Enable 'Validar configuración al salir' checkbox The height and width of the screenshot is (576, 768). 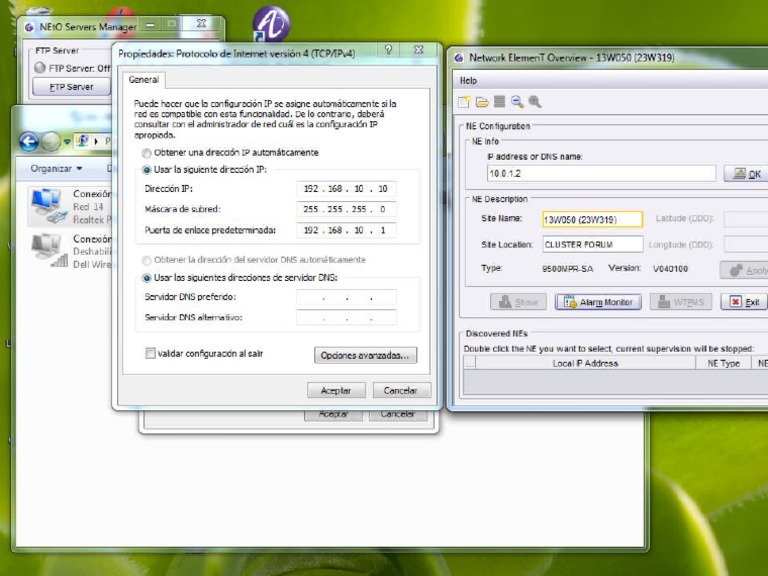point(150,353)
